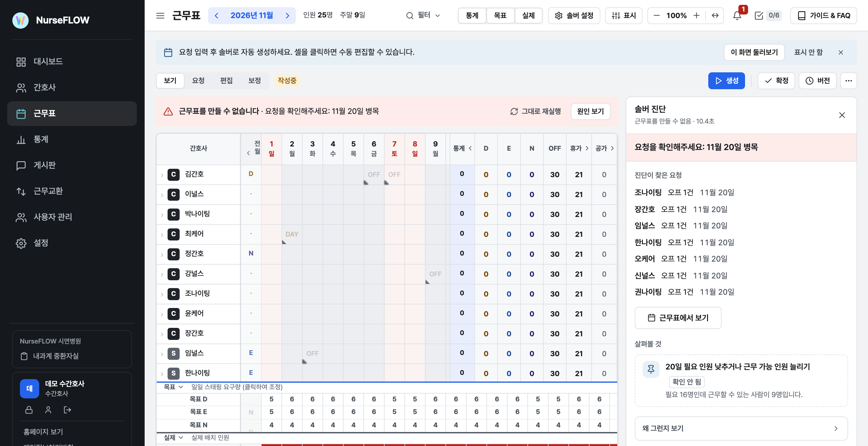Switch to 보정 tab
This screenshot has height=446, width=868.
click(x=255, y=81)
